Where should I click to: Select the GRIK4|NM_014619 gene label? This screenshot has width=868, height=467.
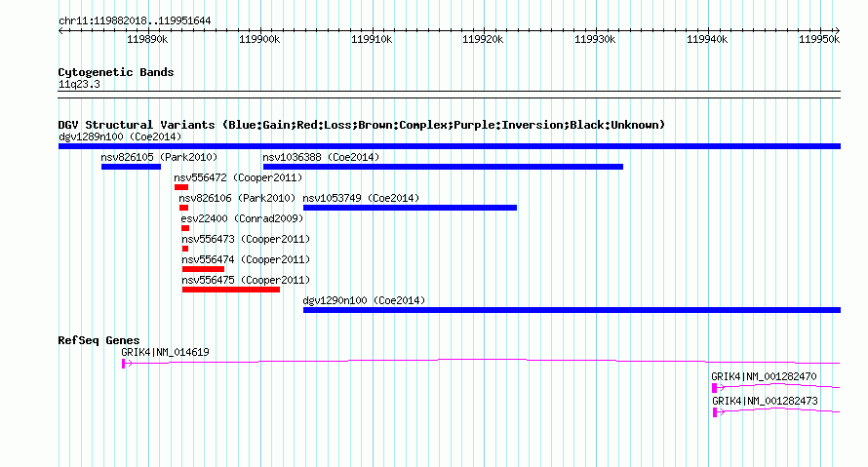165,352
